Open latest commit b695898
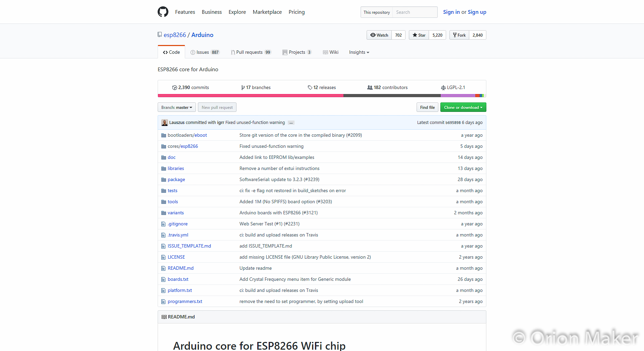 (453, 123)
